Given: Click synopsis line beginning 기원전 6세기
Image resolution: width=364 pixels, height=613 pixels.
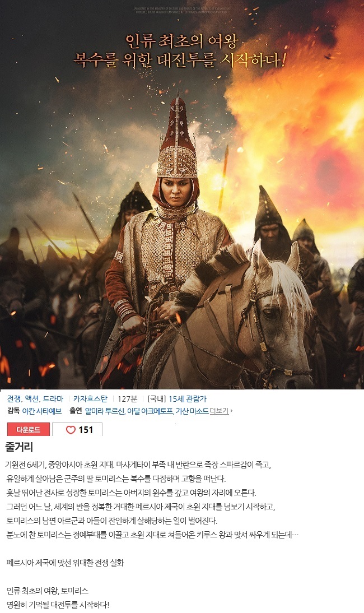Looking at the screenshot, I should (x=138, y=465).
